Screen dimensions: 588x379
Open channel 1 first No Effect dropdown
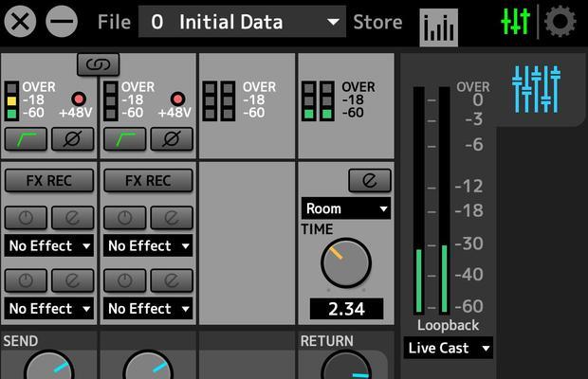49,245
